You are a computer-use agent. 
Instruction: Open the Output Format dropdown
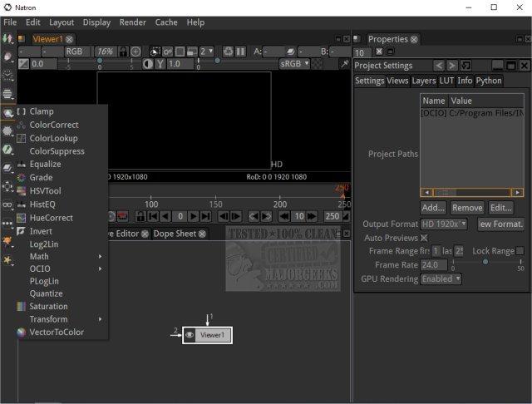point(444,224)
